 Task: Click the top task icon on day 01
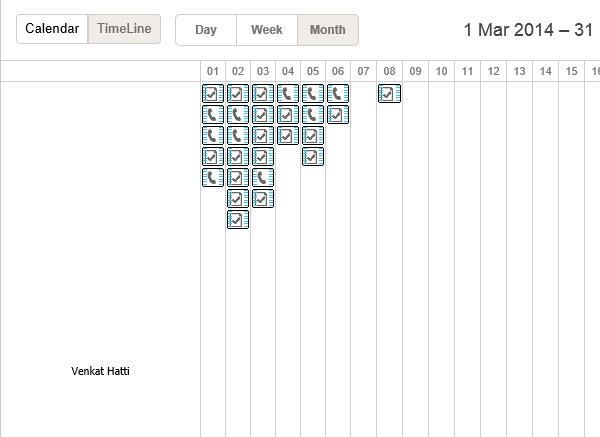212,94
